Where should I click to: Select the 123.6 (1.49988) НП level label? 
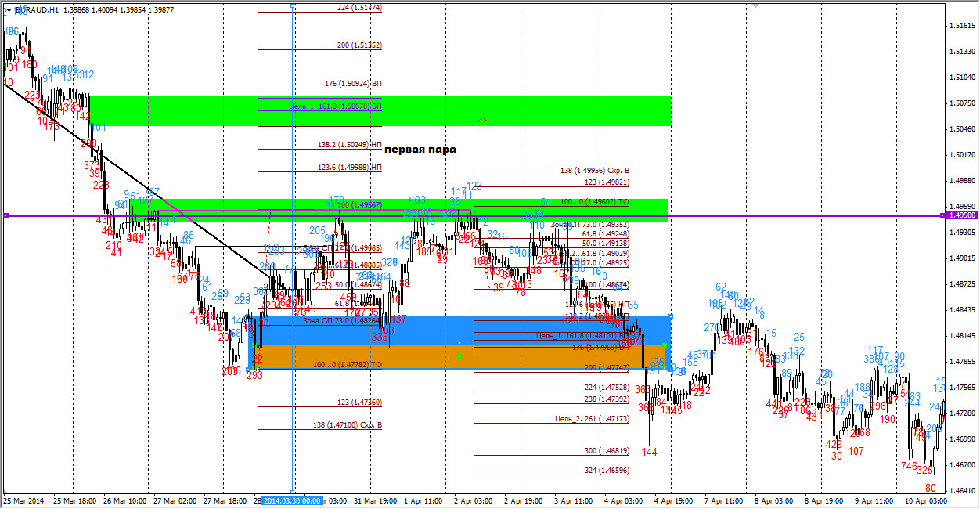tap(350, 167)
